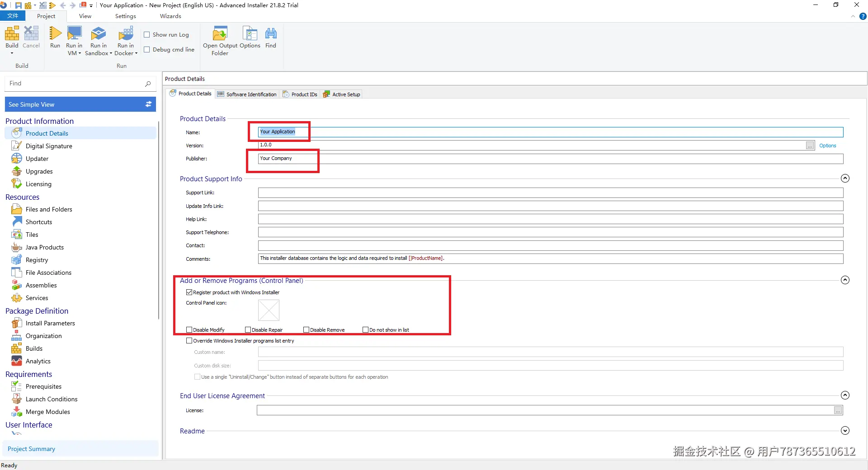Check the Disable Remove option
Image resolution: width=868 pixels, height=470 pixels.
pyautogui.click(x=306, y=330)
